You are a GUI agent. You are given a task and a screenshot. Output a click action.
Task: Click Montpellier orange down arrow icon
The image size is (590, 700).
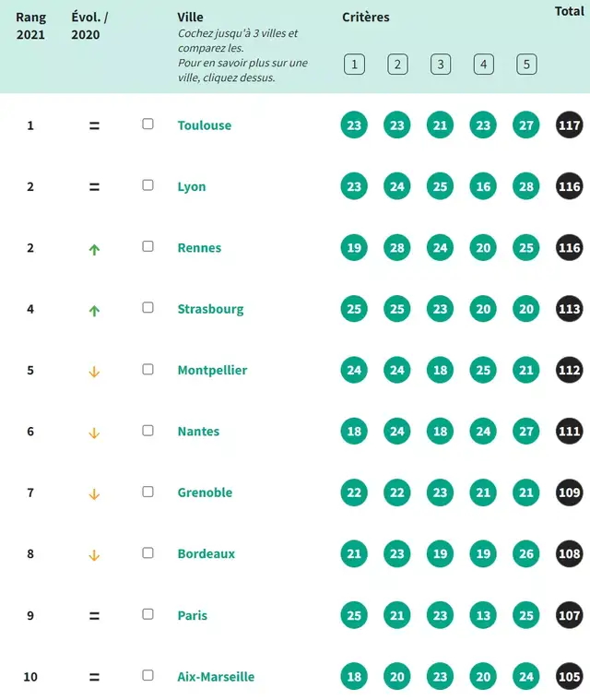pos(94,372)
